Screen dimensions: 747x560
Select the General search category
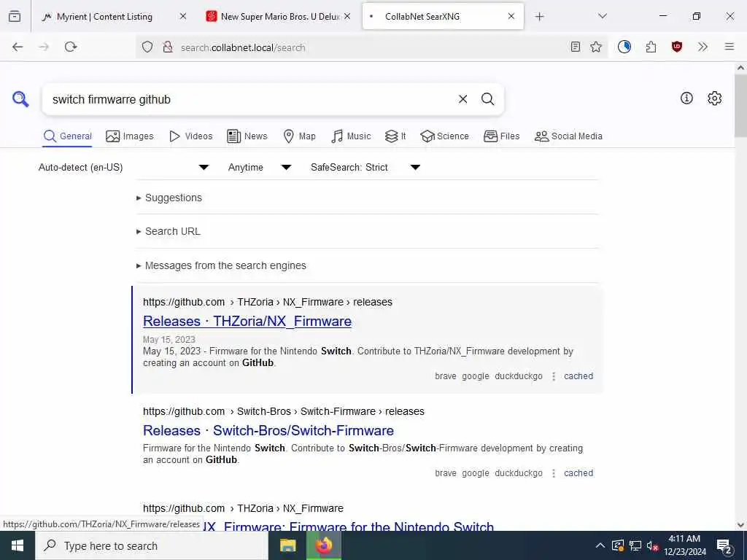click(x=67, y=136)
